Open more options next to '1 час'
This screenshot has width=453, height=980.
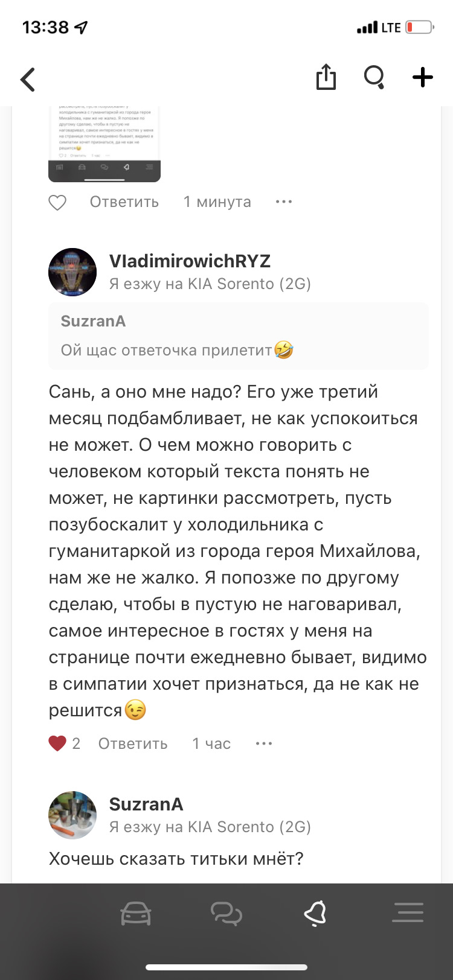[264, 743]
